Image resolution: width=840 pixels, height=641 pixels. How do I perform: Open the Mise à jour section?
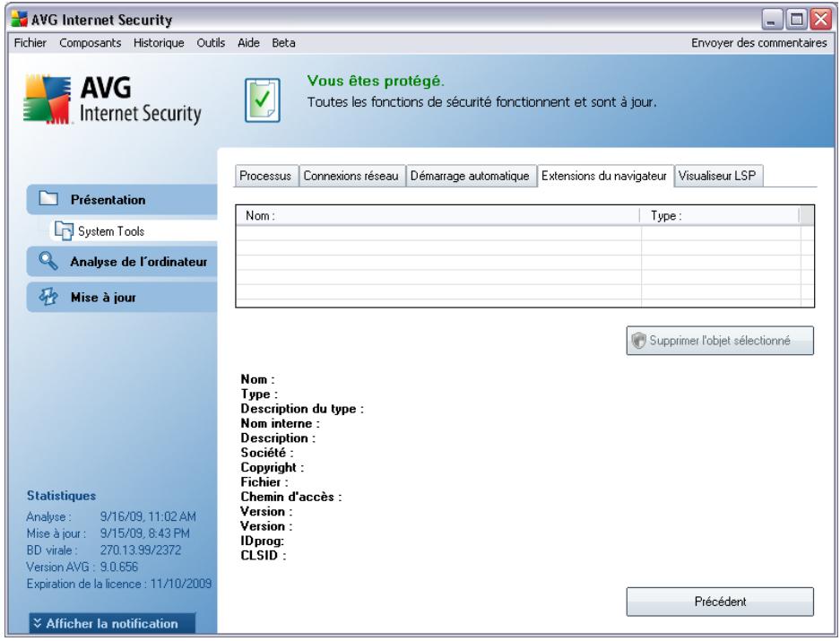pyautogui.click(x=122, y=297)
